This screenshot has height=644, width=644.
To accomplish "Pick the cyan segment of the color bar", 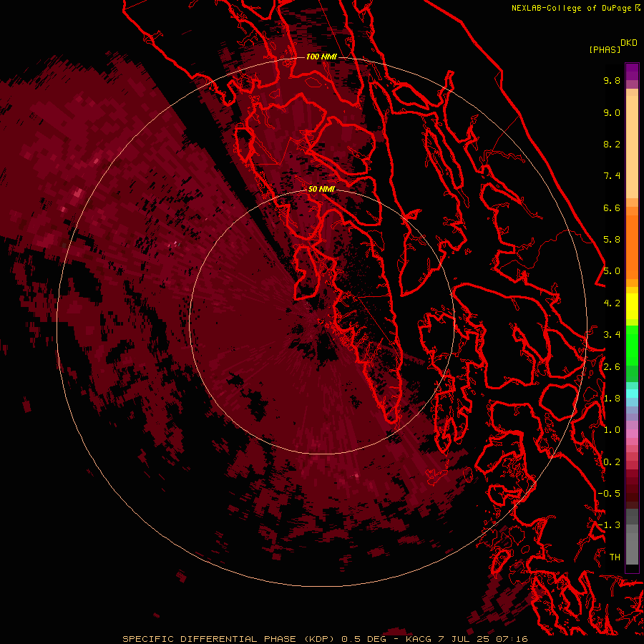I will [632, 394].
